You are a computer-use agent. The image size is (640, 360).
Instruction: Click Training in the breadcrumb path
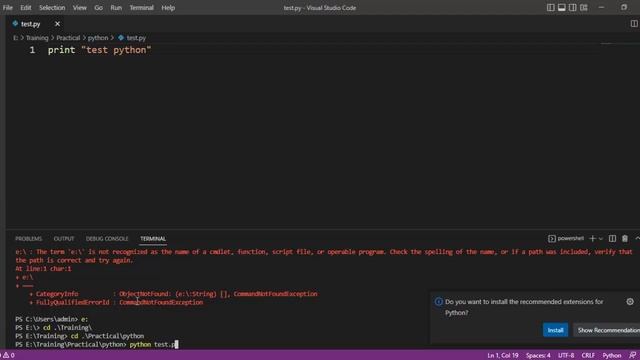point(37,38)
